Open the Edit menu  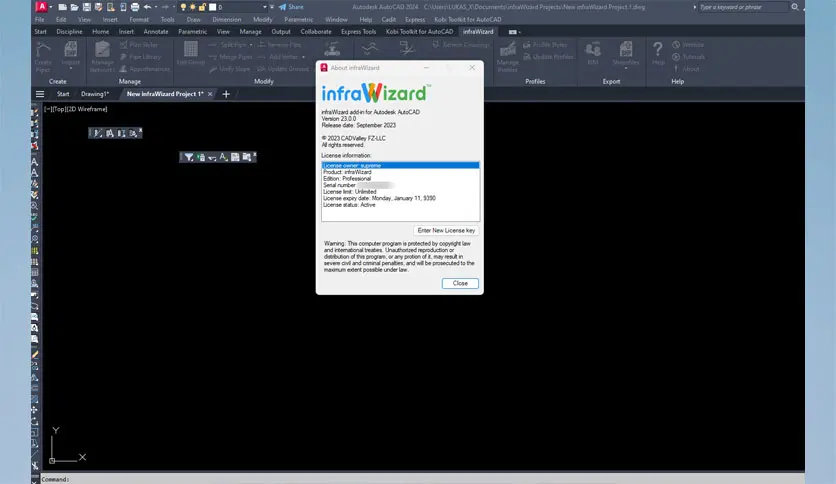point(61,19)
